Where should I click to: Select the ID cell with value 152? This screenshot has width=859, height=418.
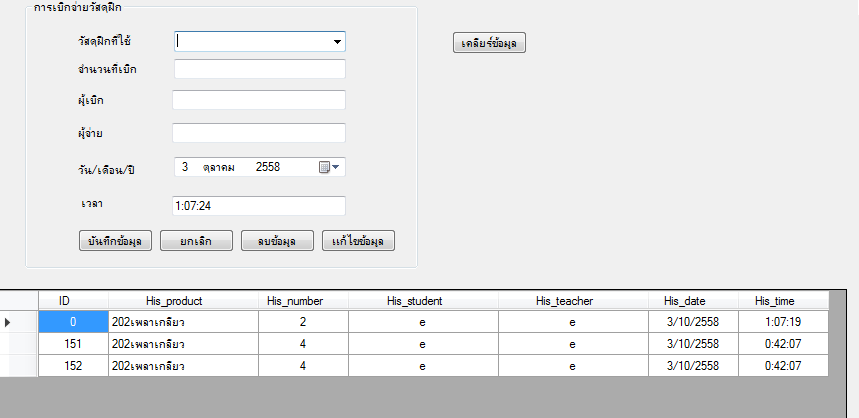tap(73, 365)
